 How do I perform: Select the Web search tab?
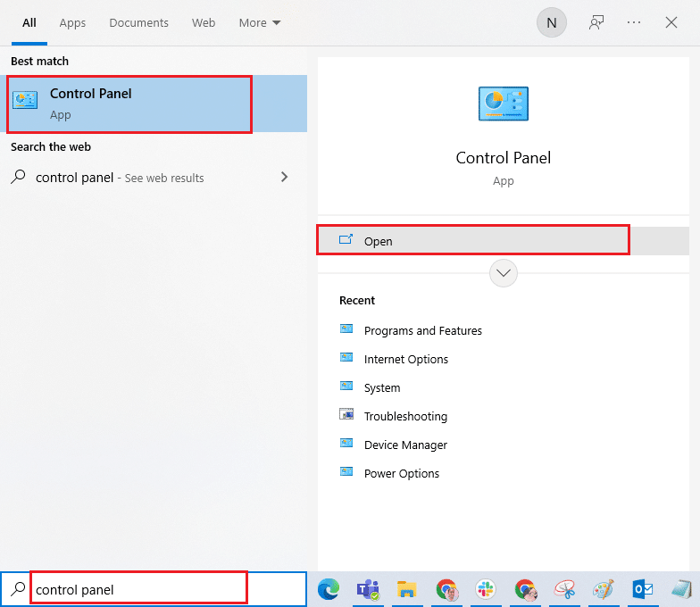coord(204,23)
